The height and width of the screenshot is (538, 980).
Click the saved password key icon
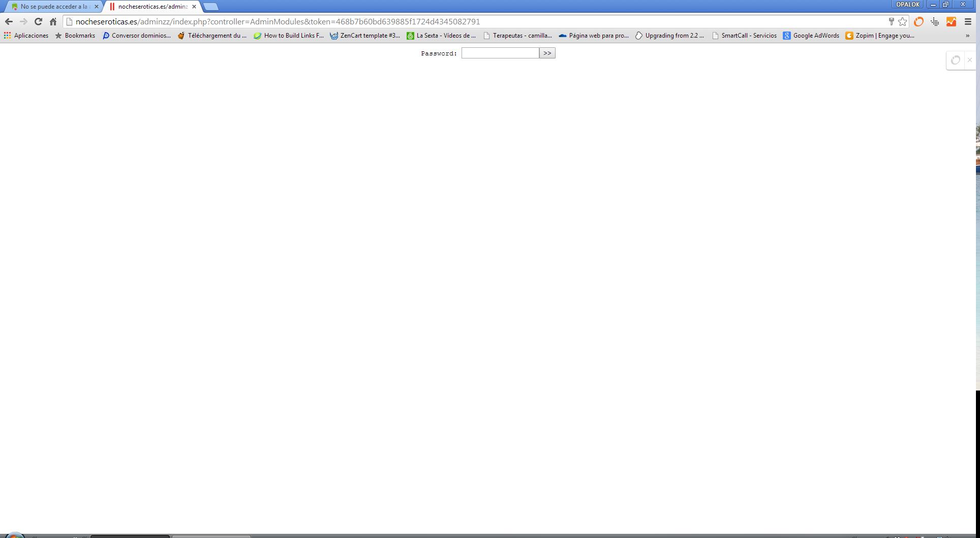(x=891, y=21)
